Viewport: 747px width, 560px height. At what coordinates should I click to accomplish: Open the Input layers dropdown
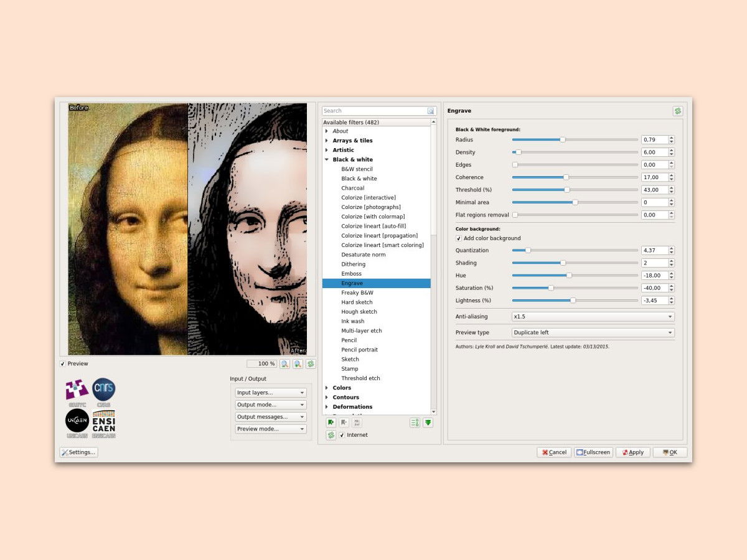(271, 393)
